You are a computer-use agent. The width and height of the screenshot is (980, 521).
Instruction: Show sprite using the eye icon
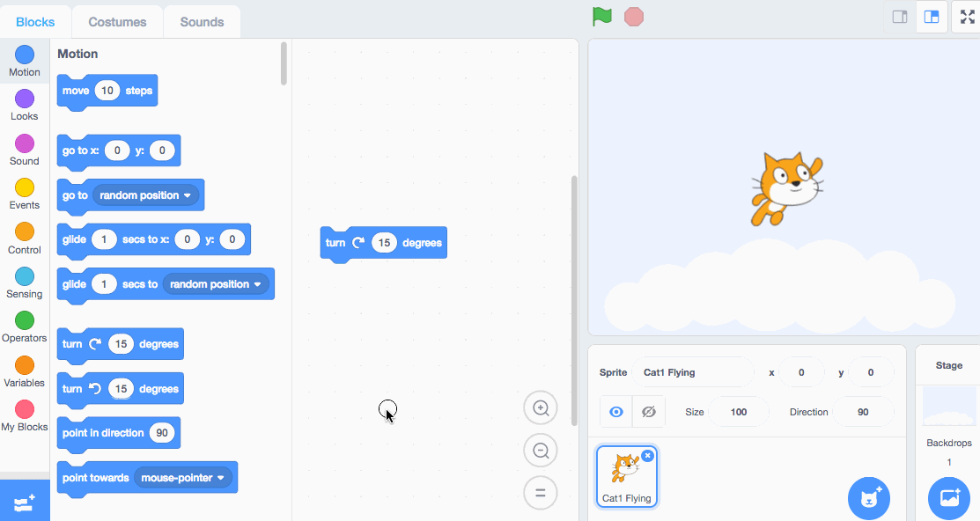point(616,412)
